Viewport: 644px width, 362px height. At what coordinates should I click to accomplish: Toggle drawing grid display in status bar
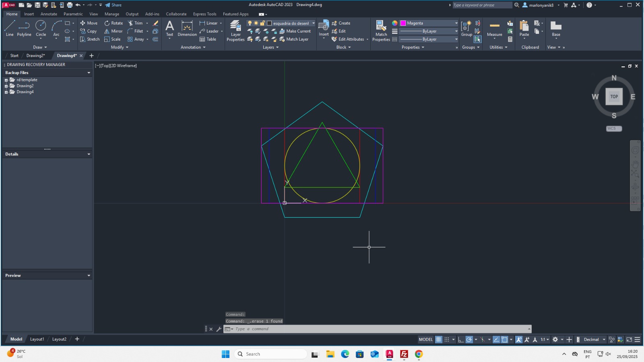tap(439, 339)
